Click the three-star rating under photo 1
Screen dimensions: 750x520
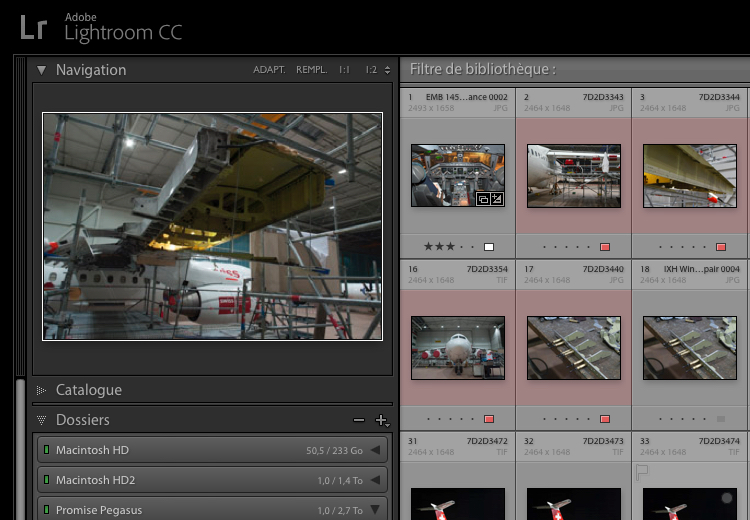439,246
